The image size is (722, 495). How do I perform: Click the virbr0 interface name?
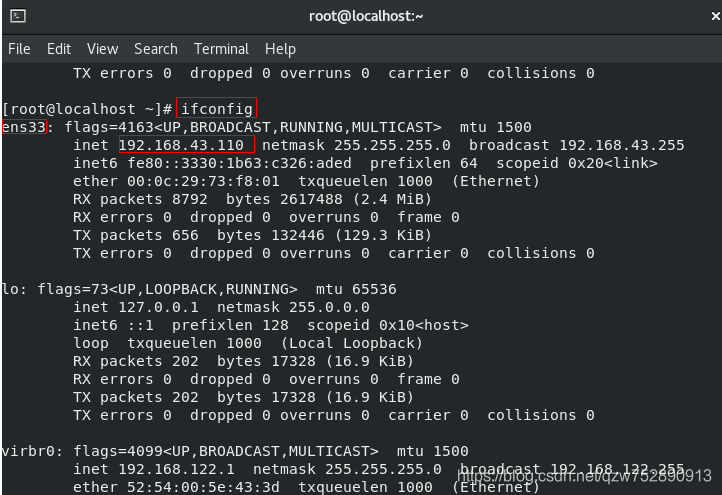(x=28, y=451)
